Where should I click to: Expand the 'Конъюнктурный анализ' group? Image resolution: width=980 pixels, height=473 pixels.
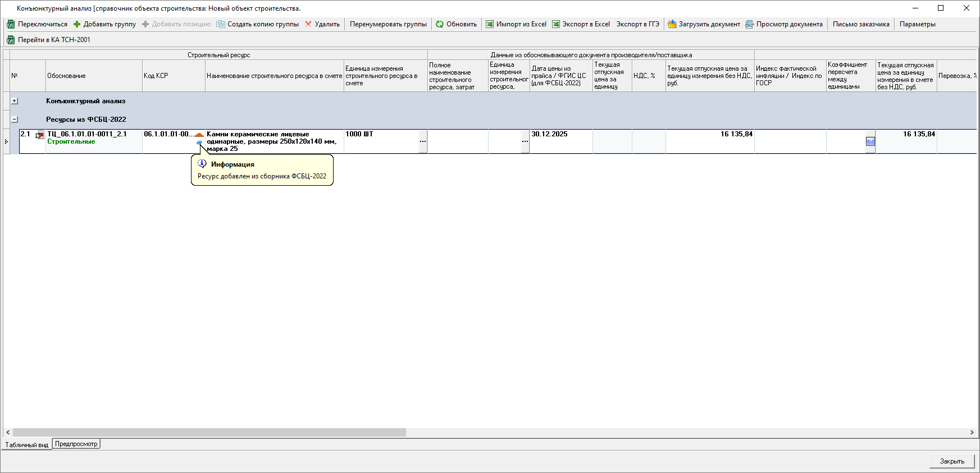coord(15,101)
